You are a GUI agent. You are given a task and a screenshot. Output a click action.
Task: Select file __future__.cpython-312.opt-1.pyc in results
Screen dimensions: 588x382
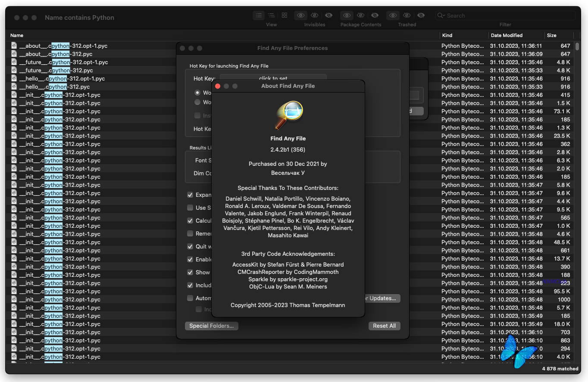click(x=63, y=62)
